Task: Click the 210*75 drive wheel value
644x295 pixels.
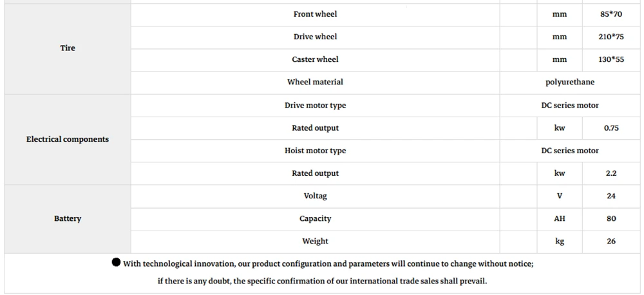Action: click(x=611, y=37)
